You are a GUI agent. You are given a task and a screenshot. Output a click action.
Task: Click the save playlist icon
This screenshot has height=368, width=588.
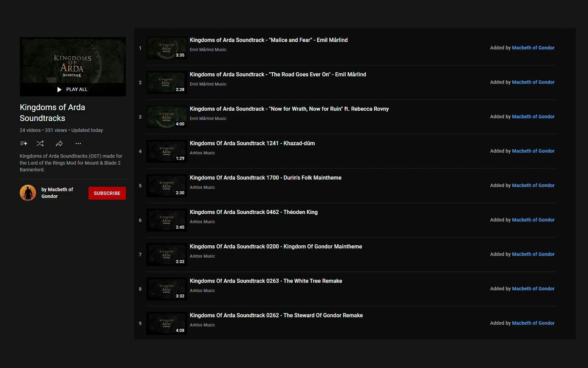[x=23, y=143]
